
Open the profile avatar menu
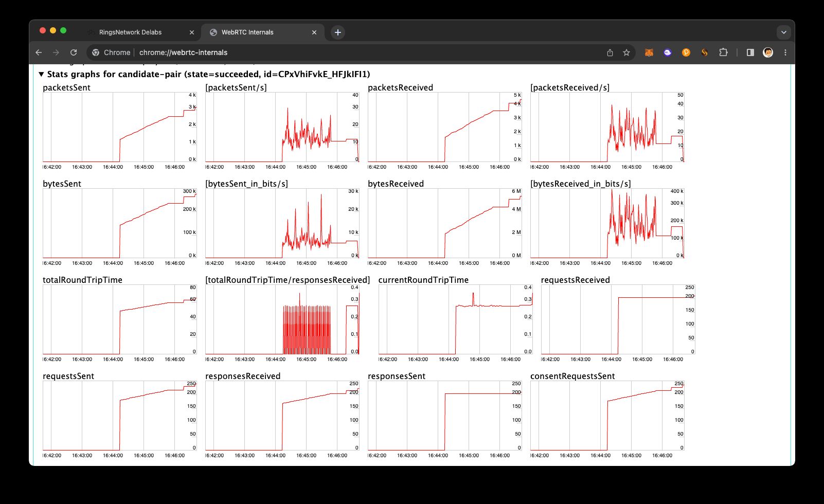(x=768, y=52)
